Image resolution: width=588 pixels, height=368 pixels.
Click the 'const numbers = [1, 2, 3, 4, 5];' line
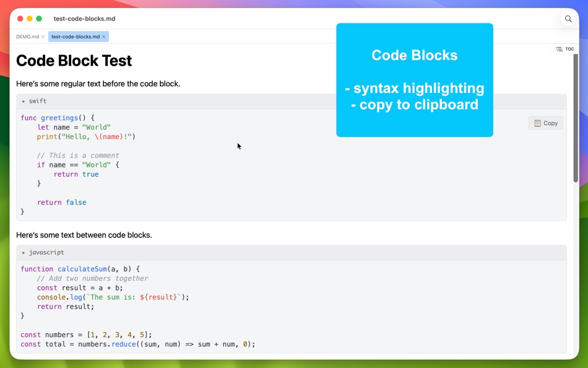click(86, 335)
